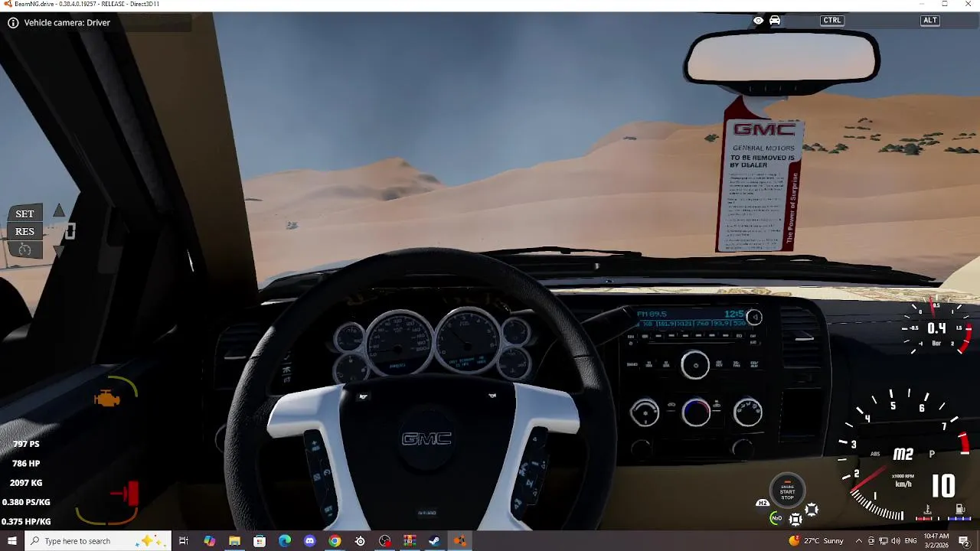Toggle the H2 drivetrain mode indicator

point(763,503)
